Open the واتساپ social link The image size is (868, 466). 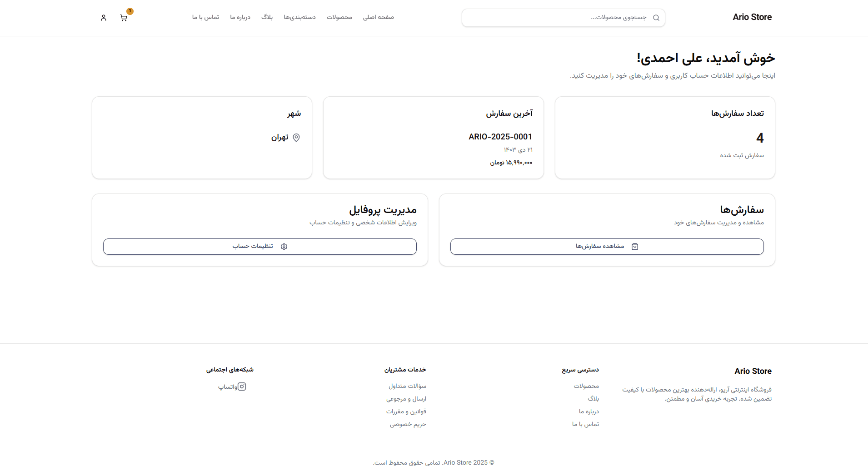(x=227, y=387)
